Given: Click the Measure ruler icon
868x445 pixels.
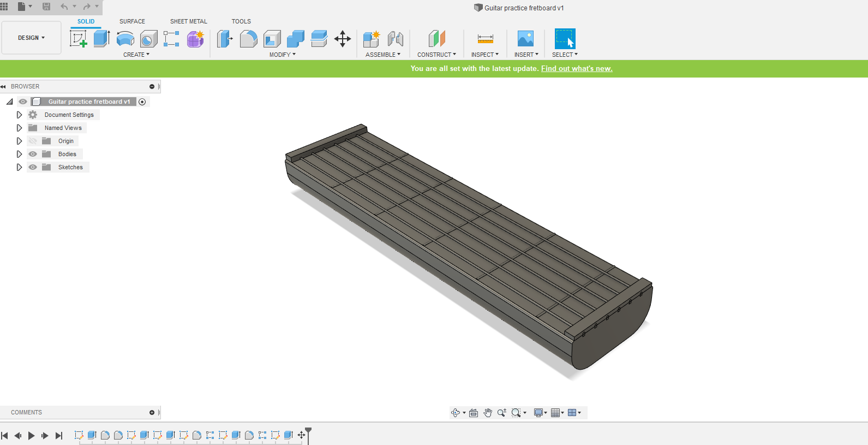Looking at the screenshot, I should click(485, 39).
